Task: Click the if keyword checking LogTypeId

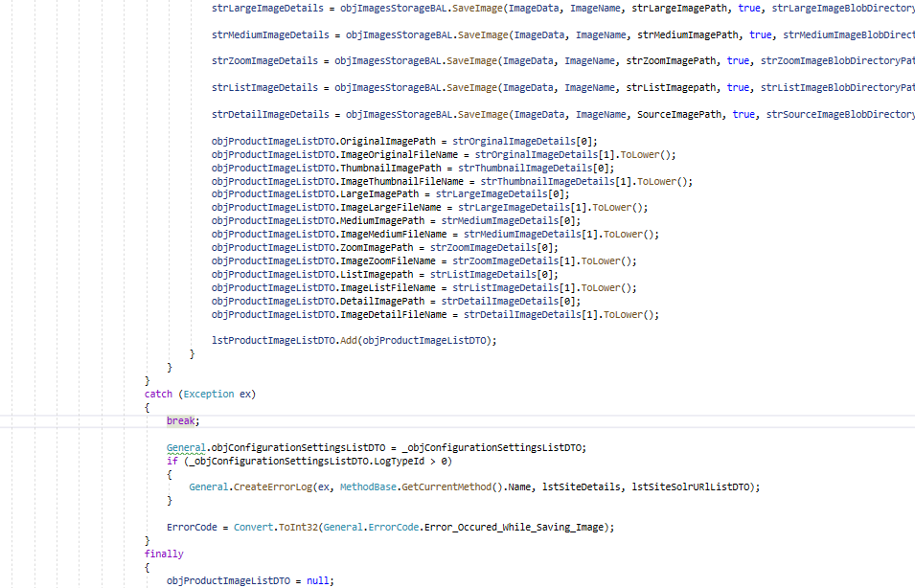Action: [x=172, y=461]
